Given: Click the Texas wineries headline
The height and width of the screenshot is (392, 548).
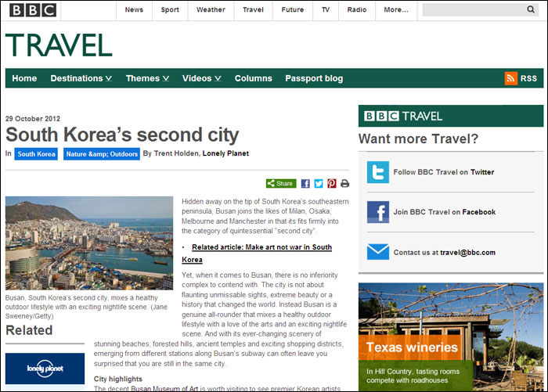Looking at the screenshot, I should (x=412, y=347).
